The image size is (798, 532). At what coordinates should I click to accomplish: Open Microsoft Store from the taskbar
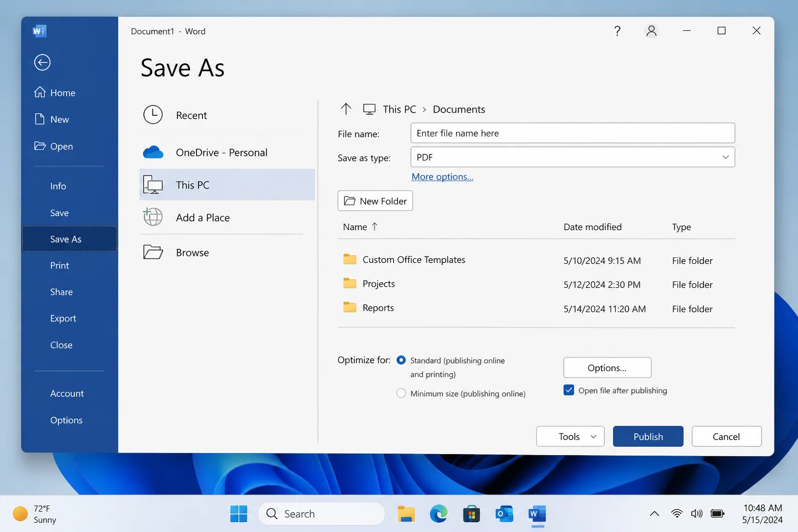[x=471, y=514]
